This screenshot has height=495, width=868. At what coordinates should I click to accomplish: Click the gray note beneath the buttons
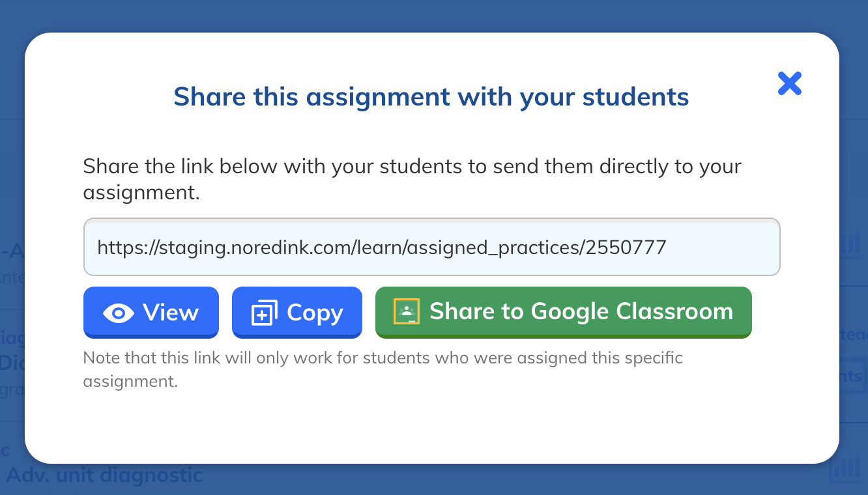tap(383, 369)
